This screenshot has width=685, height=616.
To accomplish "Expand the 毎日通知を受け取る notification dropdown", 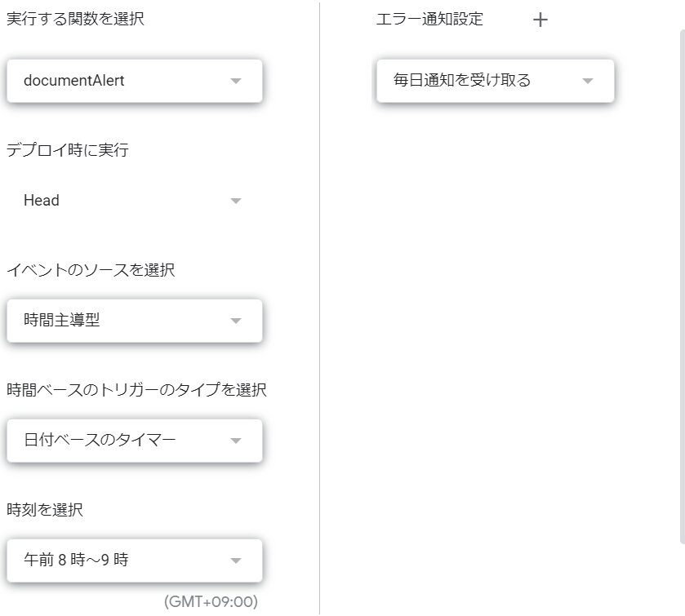I will [496, 82].
